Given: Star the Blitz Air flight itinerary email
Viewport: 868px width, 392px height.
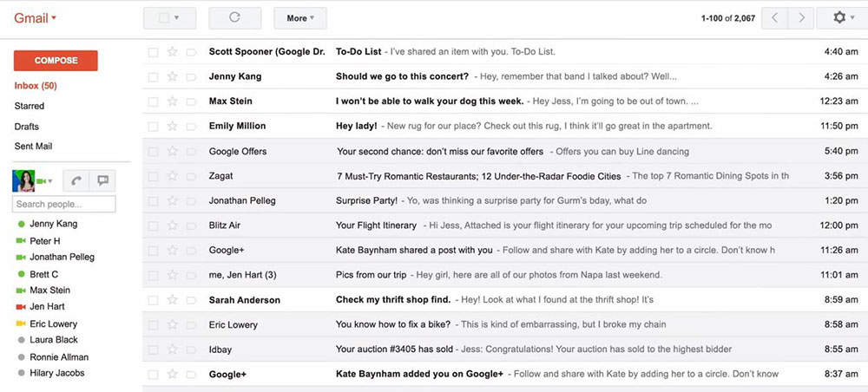Looking at the screenshot, I should pos(172,225).
